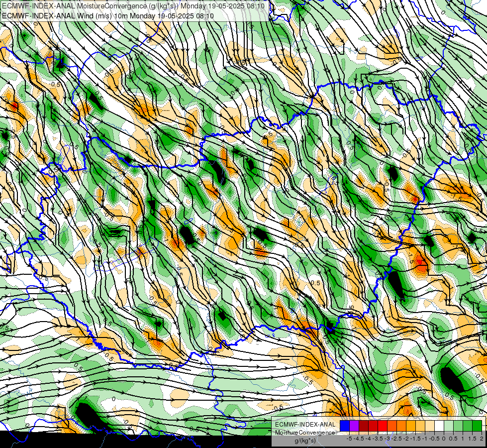Click the legend tick value -1.5
487x448 pixels.
[x=415, y=439]
